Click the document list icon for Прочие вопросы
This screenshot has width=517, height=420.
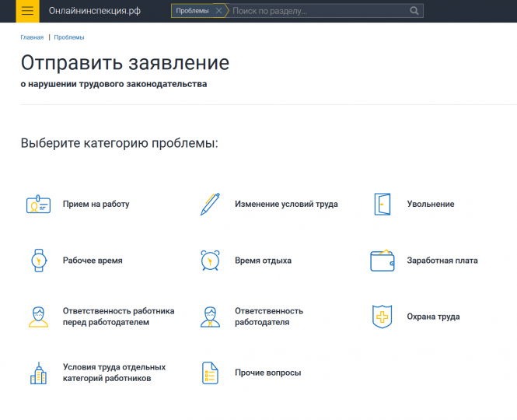coord(210,373)
